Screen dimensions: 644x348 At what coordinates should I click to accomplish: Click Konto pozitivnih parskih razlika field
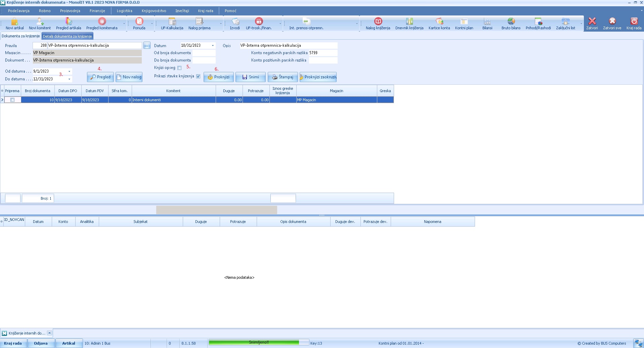pos(323,60)
